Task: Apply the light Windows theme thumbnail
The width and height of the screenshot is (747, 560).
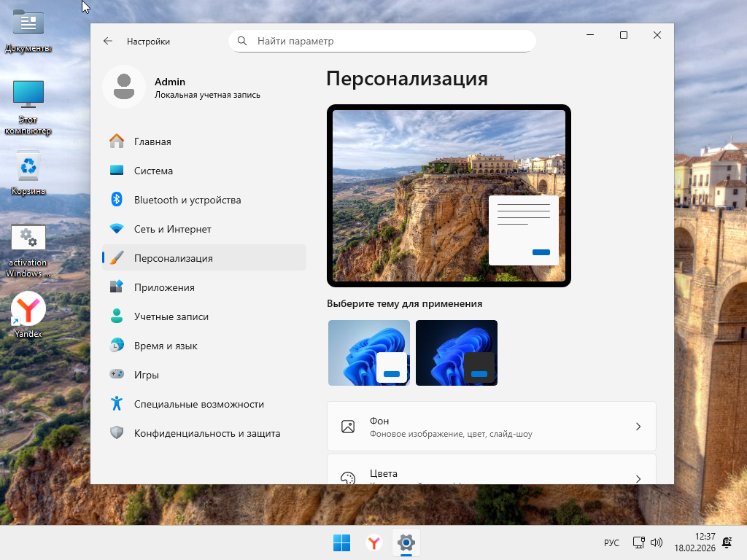Action: (x=368, y=353)
